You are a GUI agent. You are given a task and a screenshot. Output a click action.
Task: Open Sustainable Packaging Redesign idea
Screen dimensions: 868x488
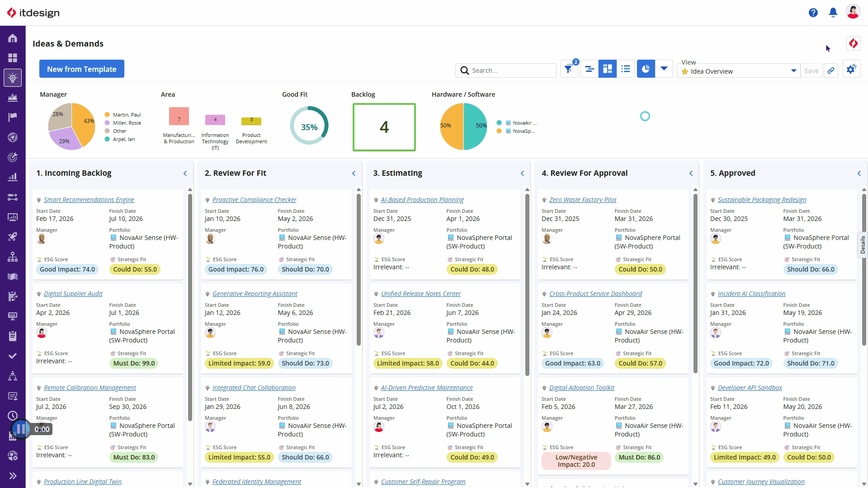[762, 200]
